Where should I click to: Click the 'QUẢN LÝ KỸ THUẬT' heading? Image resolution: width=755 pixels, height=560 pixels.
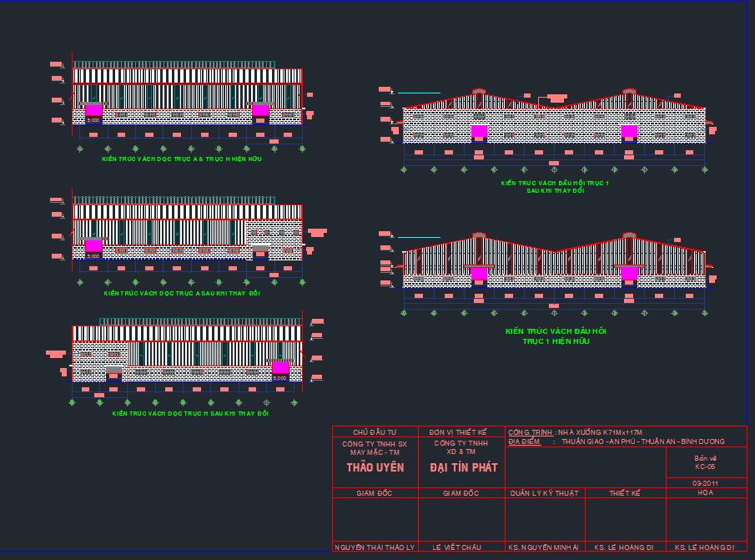point(544,493)
